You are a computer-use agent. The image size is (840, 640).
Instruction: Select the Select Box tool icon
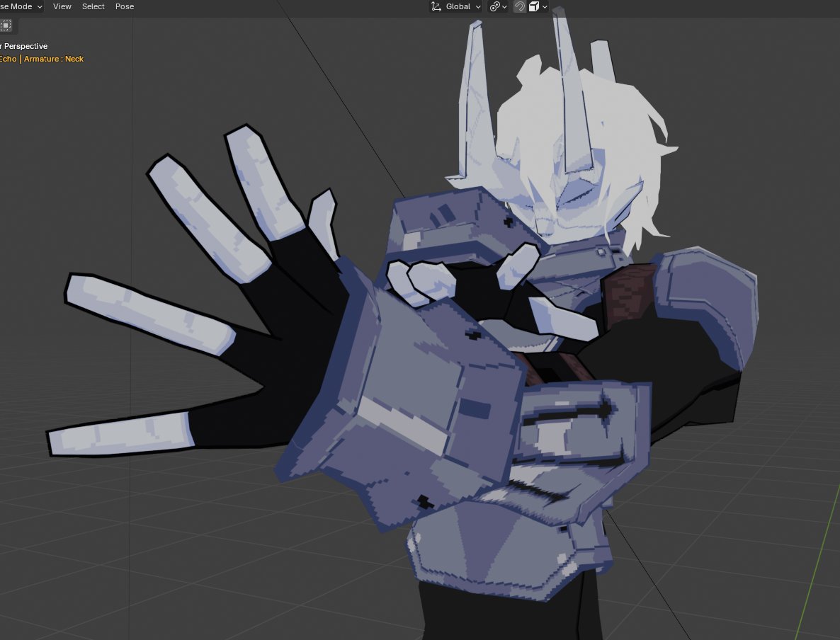[6, 25]
